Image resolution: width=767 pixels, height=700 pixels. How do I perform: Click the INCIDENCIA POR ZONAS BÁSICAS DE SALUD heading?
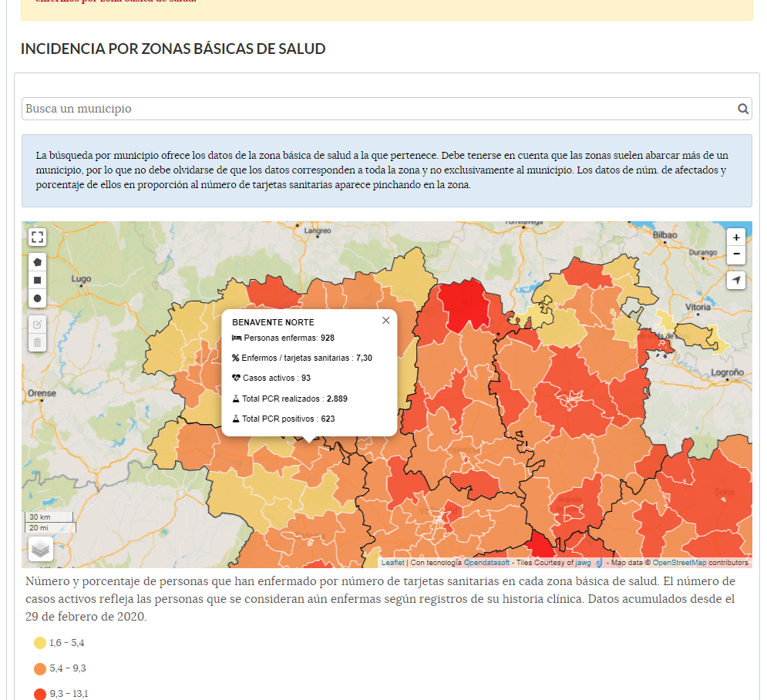pyautogui.click(x=173, y=49)
